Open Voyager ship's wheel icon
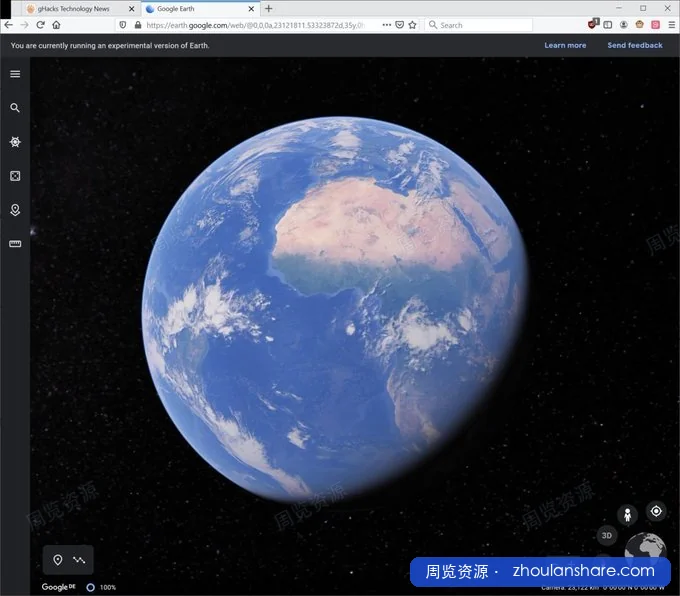This screenshot has height=596, width=680. (15, 142)
